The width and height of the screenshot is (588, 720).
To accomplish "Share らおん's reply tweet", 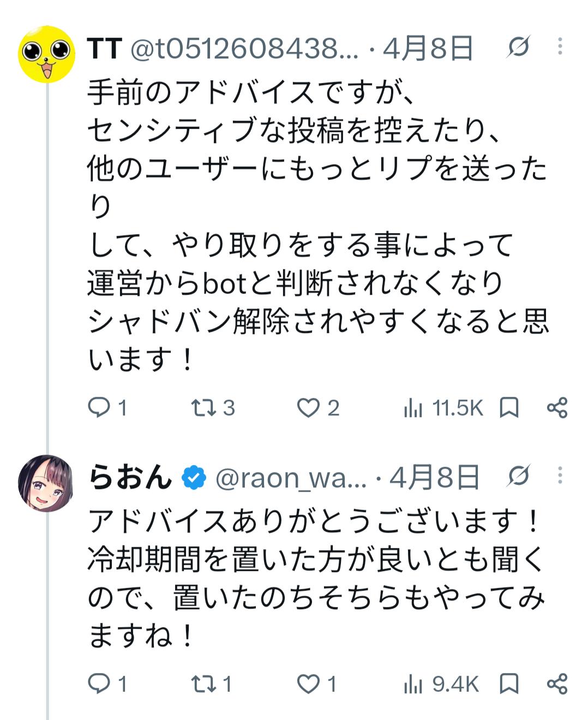I will 557,683.
